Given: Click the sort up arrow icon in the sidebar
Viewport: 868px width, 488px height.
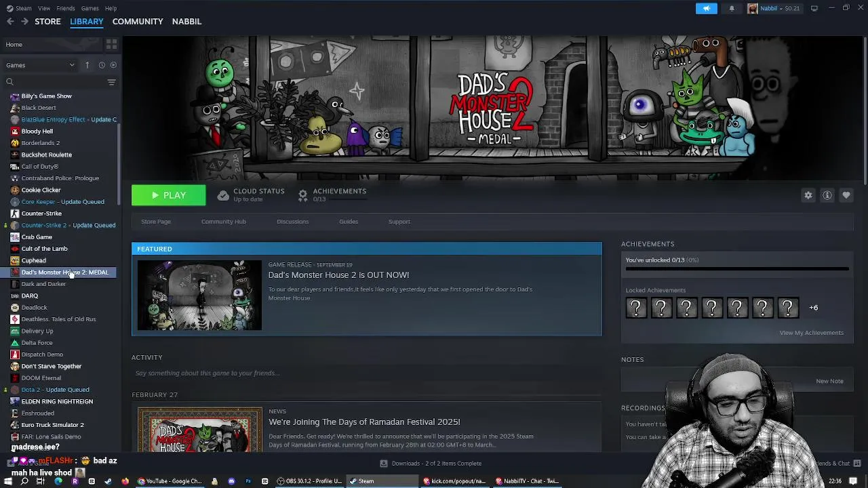Looking at the screenshot, I should point(87,65).
